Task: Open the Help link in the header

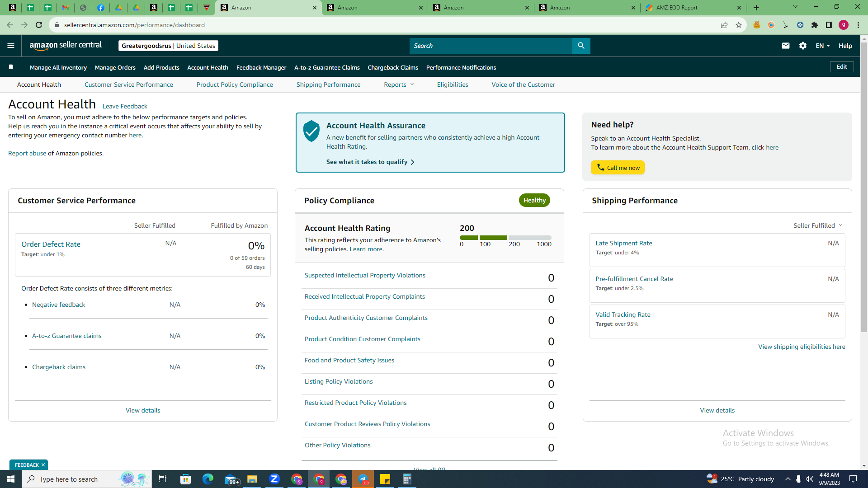Action: pyautogui.click(x=845, y=46)
